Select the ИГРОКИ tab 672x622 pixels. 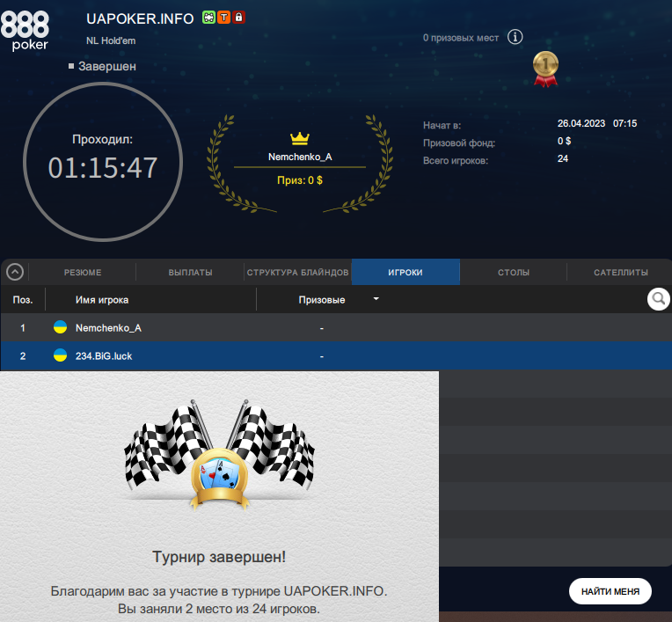[x=405, y=272]
